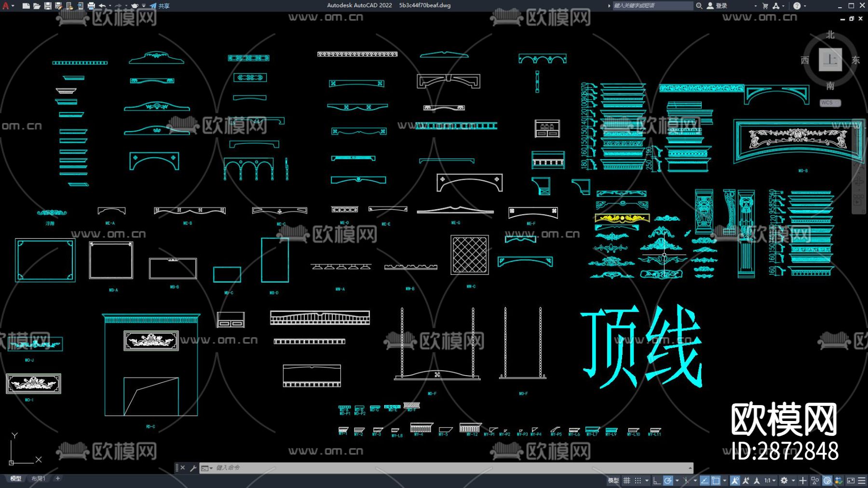The image size is (868, 488).
Task: Click the annotation monitor plus icon
Action: pos(803,480)
